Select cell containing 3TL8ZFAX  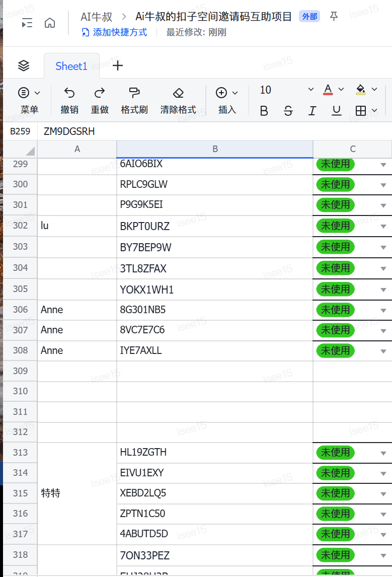pyautogui.click(x=215, y=268)
